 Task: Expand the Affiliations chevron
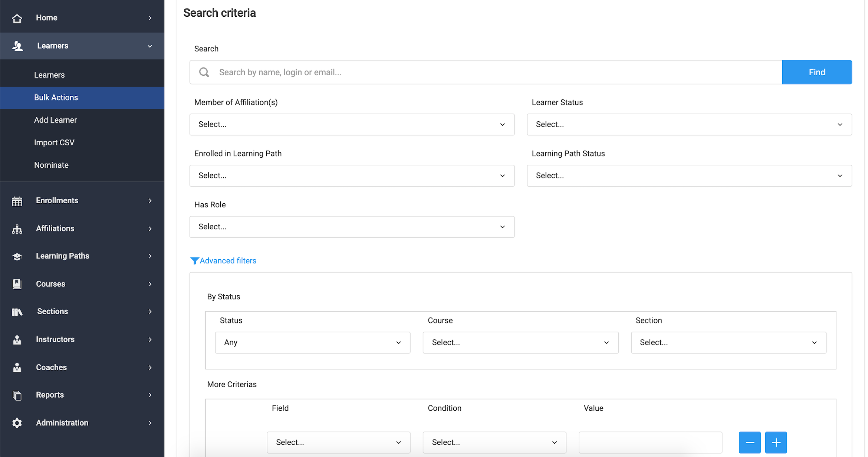coord(150,229)
